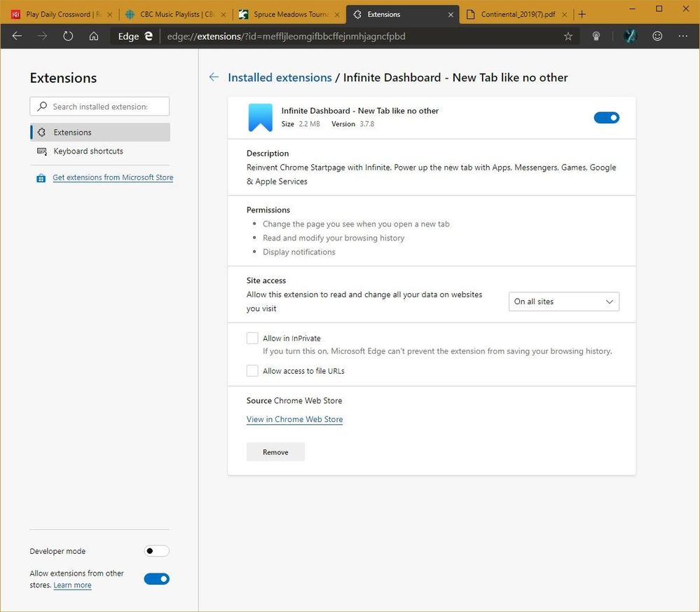Viewport: 700px width, 612px height.
Task: Open a new tab with plus button
Action: tap(582, 14)
